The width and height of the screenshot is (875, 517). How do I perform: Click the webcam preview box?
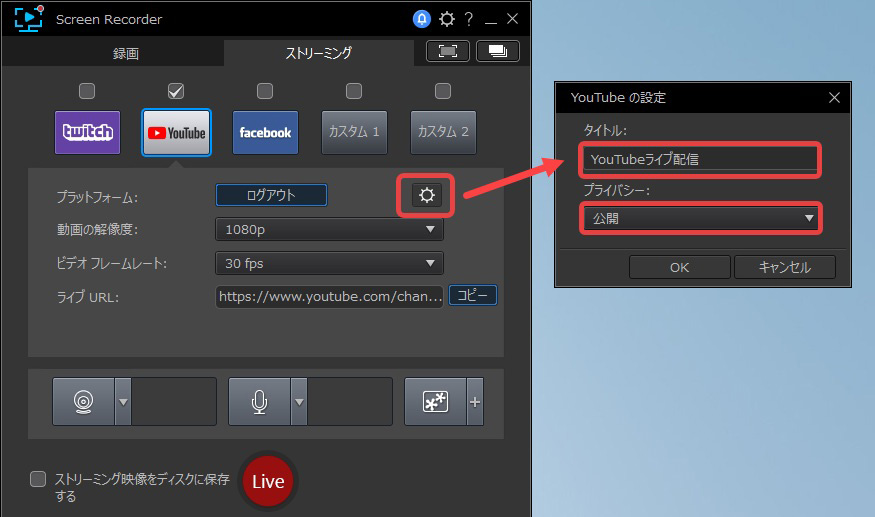tap(174, 401)
